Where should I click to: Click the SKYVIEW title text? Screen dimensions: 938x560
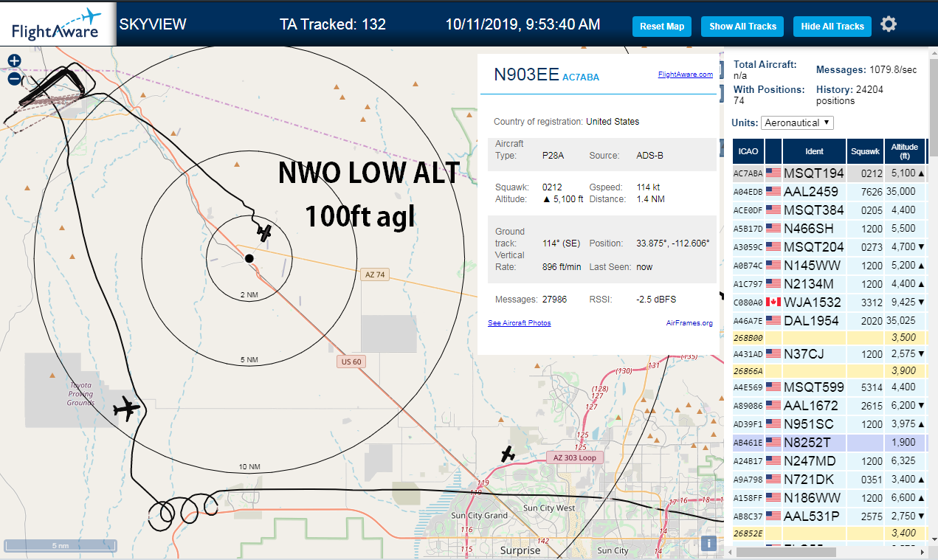pyautogui.click(x=153, y=24)
